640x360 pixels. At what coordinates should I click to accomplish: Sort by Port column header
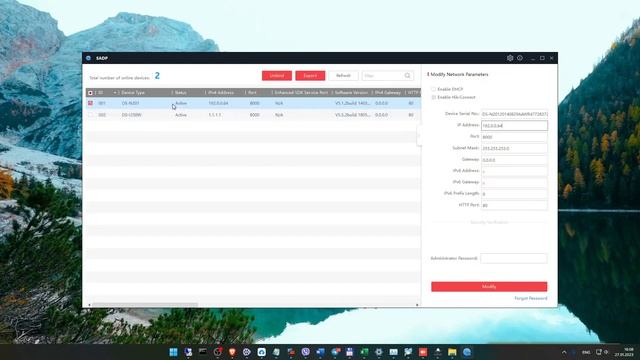[259, 93]
